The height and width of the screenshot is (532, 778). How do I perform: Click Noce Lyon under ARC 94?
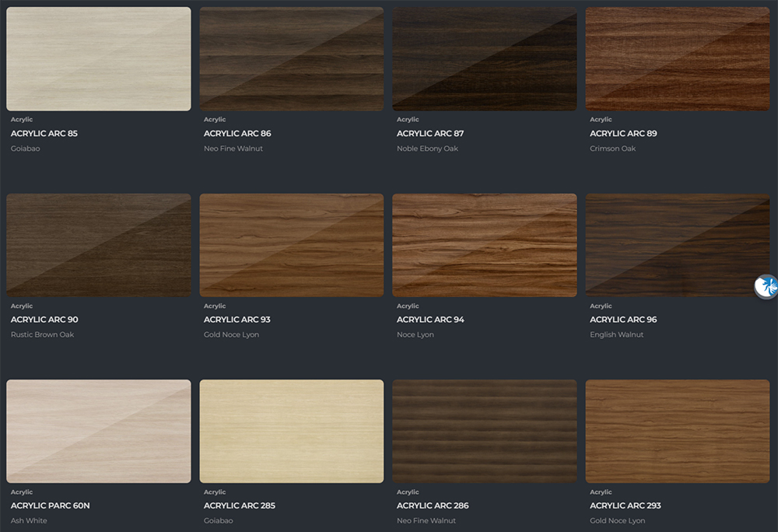[x=415, y=334]
